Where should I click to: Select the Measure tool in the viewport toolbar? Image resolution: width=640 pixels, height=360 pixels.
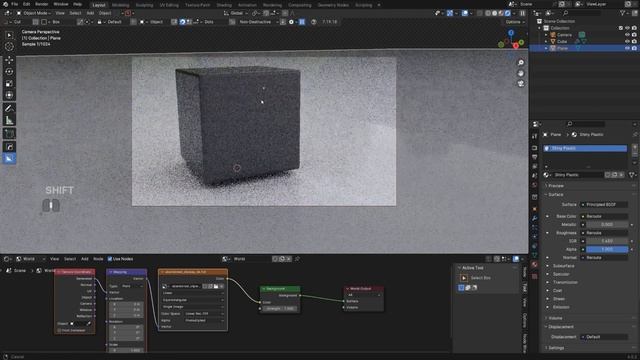pos(9,120)
